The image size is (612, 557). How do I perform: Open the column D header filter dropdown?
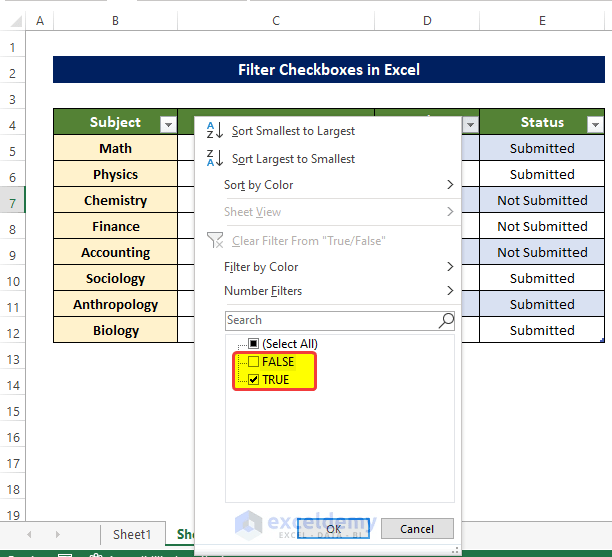pos(470,125)
